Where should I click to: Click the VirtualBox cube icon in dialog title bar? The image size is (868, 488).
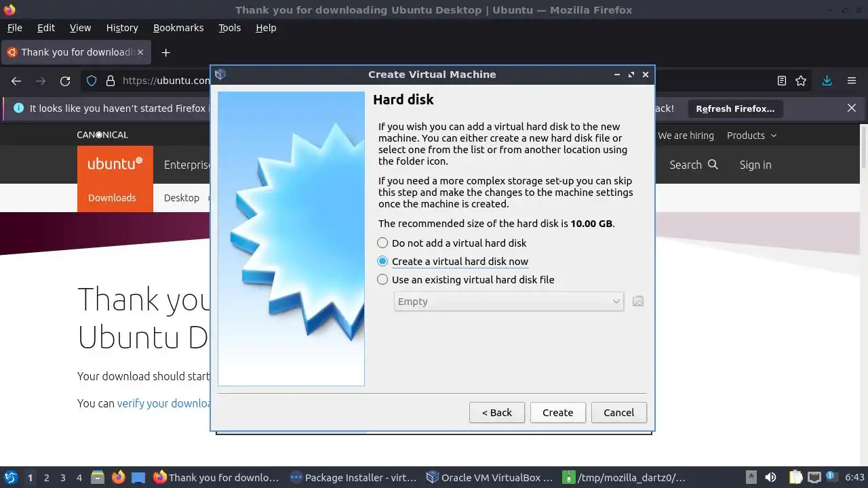pos(220,75)
